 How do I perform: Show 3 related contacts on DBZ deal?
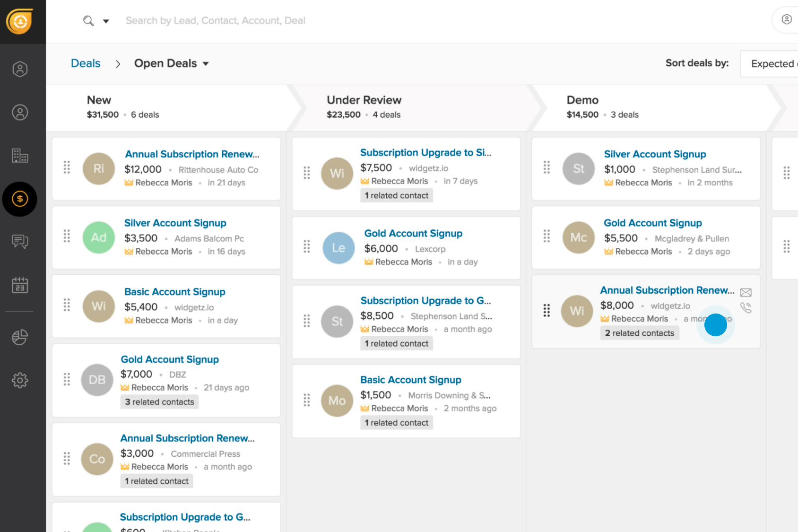[159, 402]
